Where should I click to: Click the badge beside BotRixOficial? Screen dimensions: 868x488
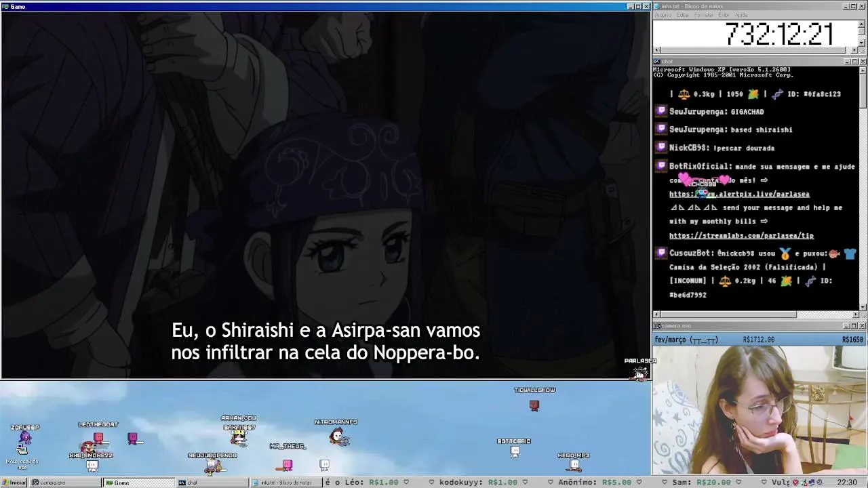coord(661,165)
